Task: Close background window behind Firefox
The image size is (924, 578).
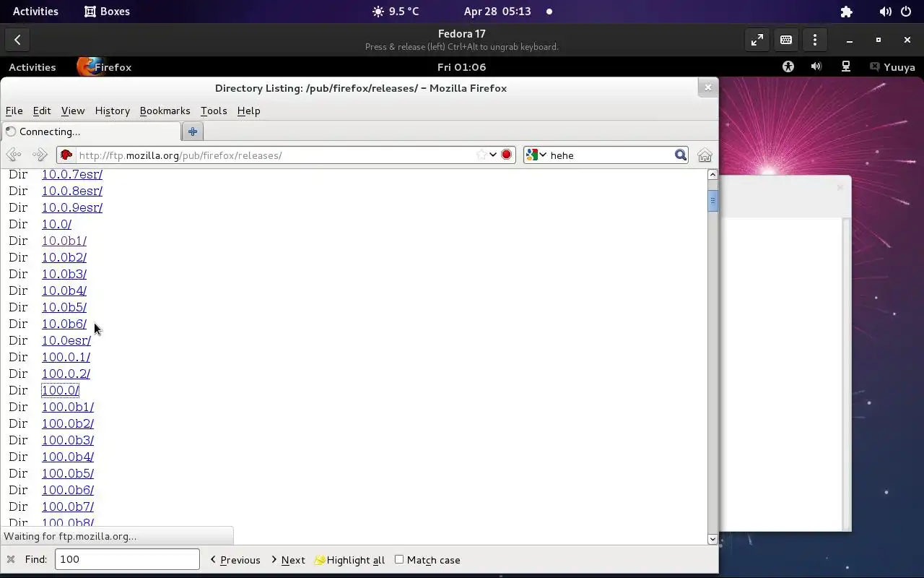Action: point(840,188)
